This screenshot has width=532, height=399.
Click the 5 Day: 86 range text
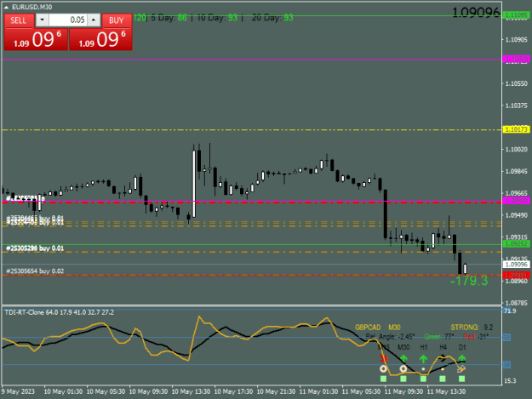coord(169,18)
